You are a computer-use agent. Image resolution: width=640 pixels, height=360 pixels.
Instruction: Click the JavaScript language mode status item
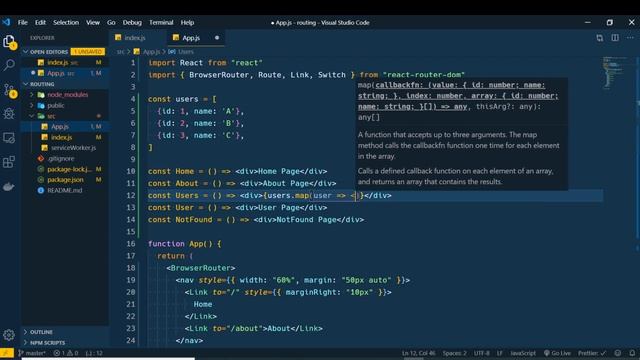[x=523, y=353]
